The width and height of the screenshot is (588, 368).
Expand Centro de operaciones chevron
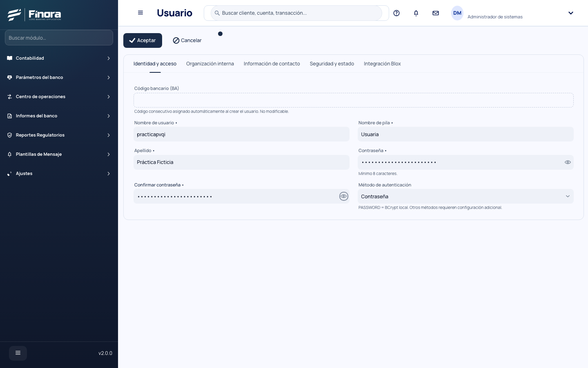pos(109,96)
